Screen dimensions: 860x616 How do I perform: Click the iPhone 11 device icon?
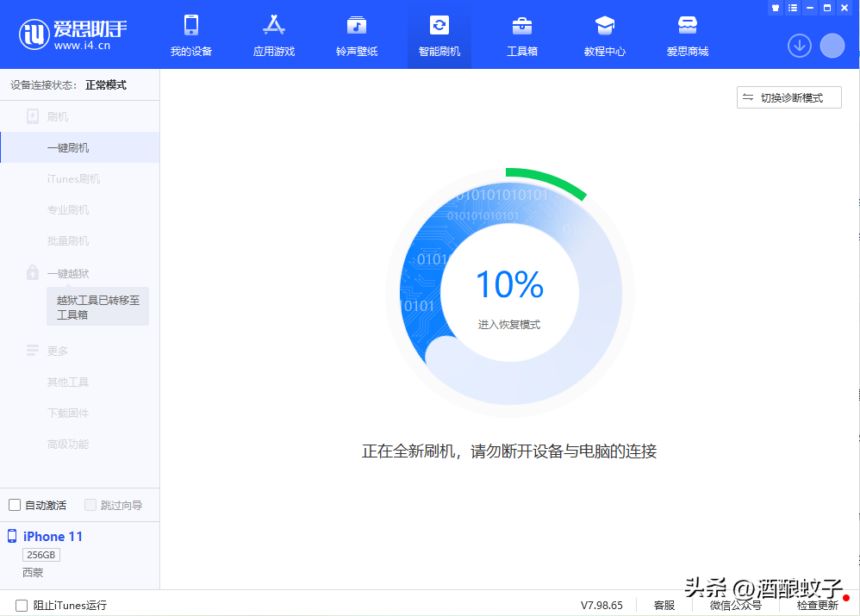[x=12, y=536]
